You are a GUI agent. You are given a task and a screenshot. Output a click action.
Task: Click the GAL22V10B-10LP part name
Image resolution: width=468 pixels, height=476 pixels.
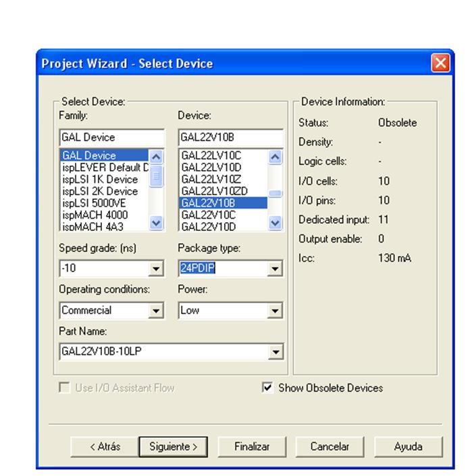101,351
